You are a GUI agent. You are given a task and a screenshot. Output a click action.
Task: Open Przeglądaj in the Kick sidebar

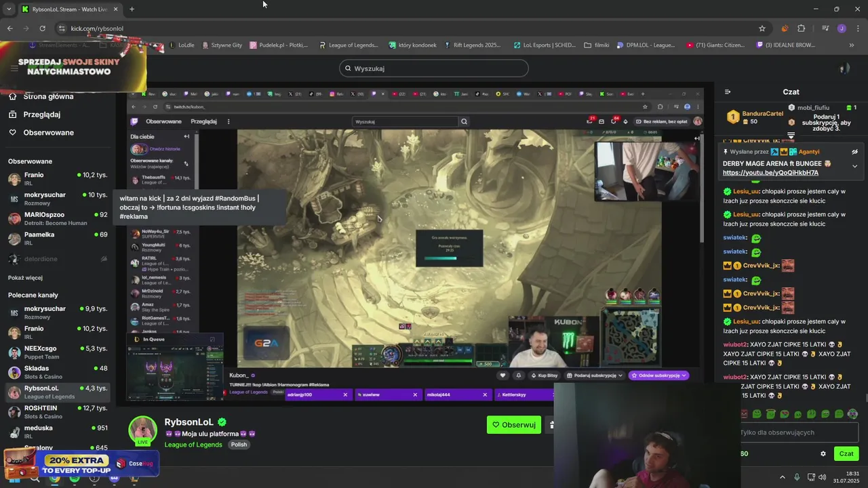click(x=41, y=115)
